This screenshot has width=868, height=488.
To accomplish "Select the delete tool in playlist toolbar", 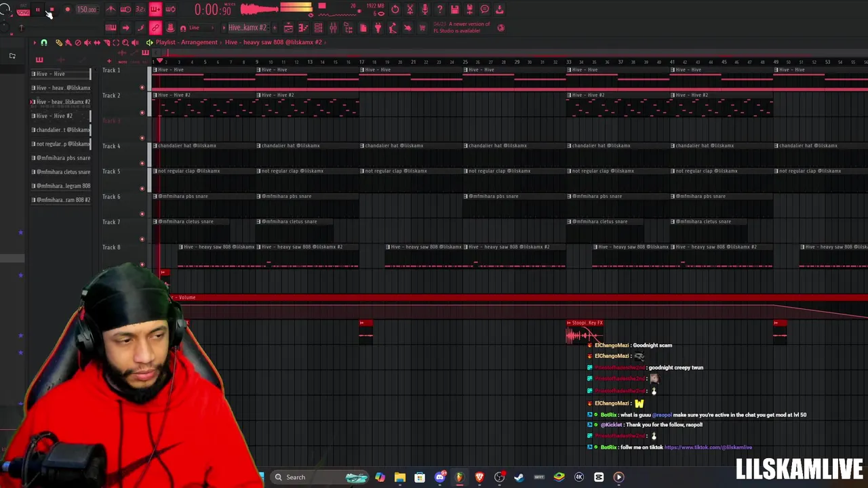I will [78, 43].
